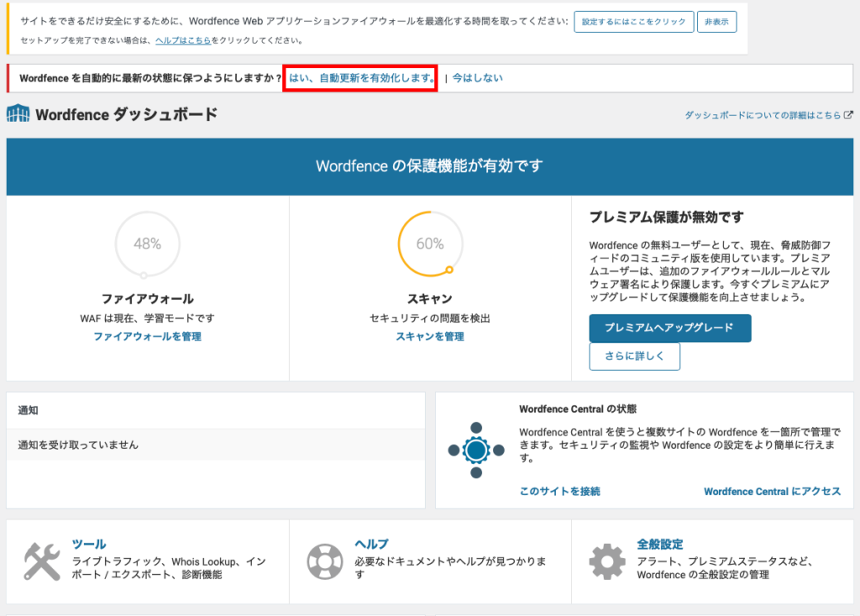860x616 pixels.
Task: Click the Wordfence logo icon beside dashboard title
Action: click(18, 113)
